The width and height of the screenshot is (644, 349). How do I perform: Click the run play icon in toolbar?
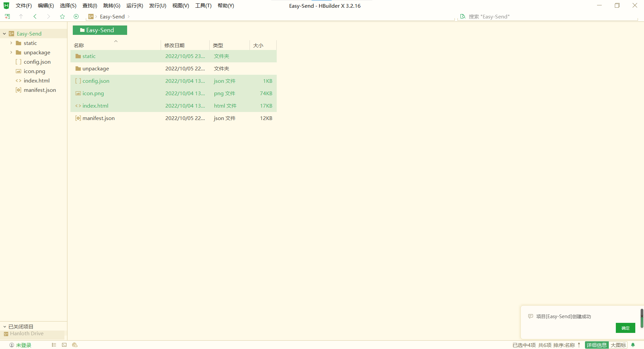(76, 16)
